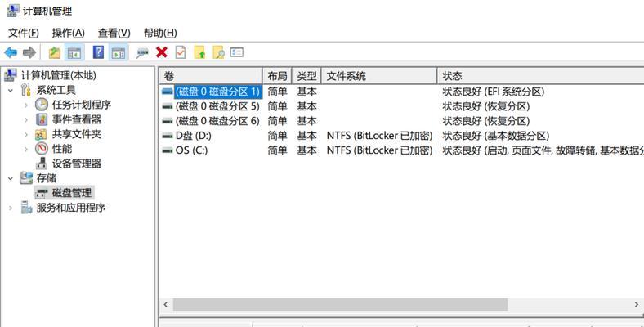Click the list view settings toolbar icon
The image size is (644, 327).
pos(236,52)
